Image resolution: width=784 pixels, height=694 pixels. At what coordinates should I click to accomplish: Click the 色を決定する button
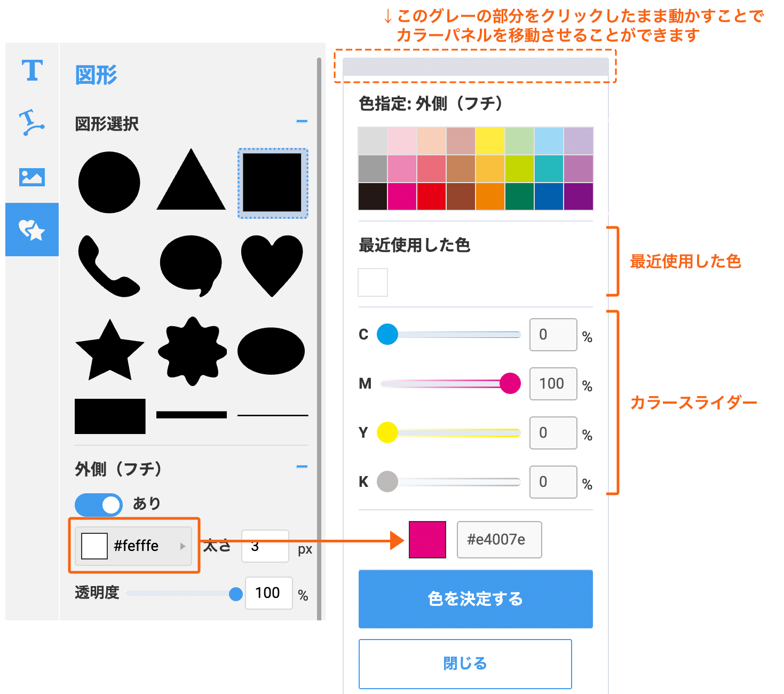(476, 599)
